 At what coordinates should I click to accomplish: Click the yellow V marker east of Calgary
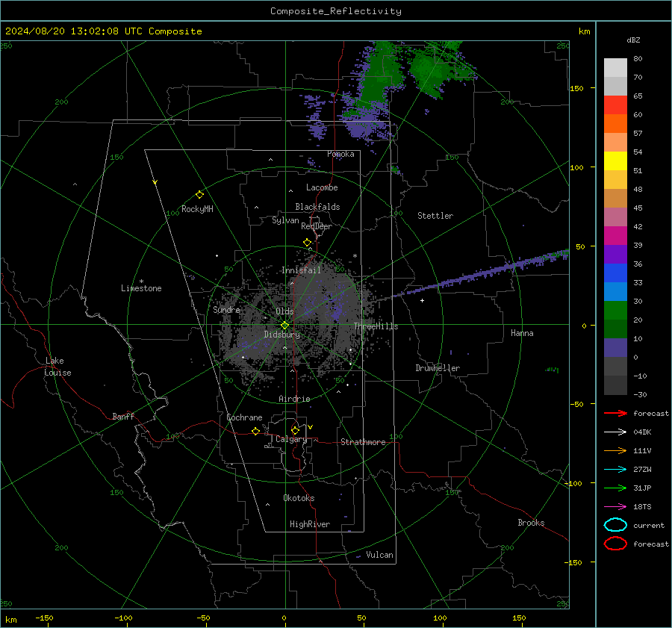tap(311, 427)
